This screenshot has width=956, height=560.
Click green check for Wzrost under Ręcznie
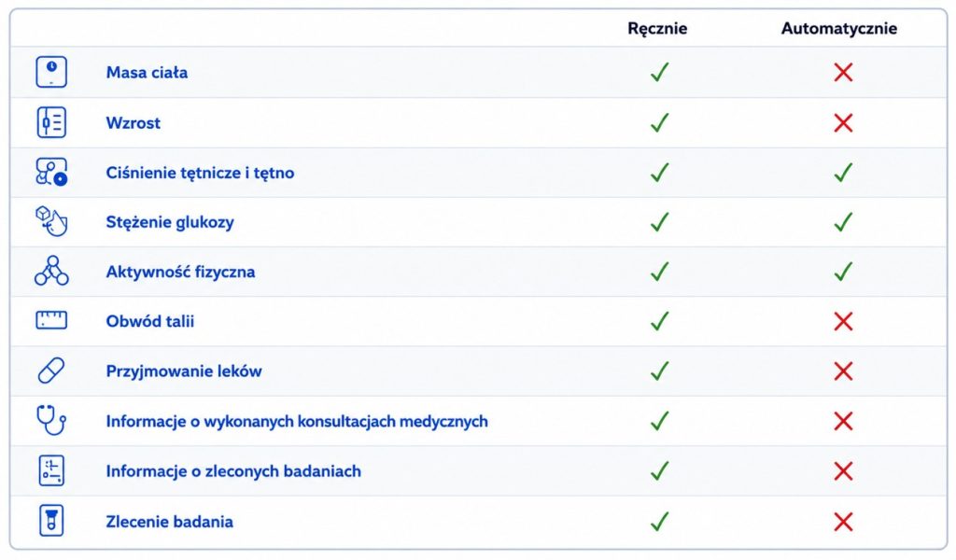[660, 122]
